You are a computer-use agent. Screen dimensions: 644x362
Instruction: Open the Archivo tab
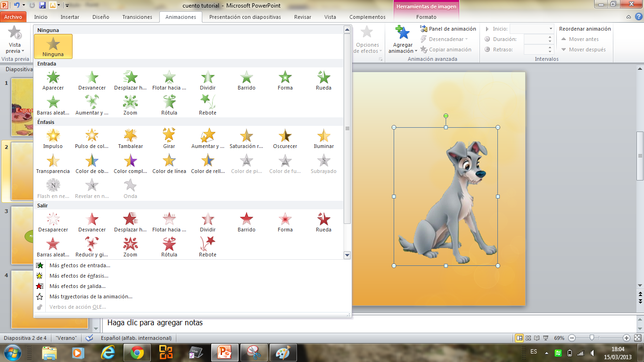(x=13, y=17)
